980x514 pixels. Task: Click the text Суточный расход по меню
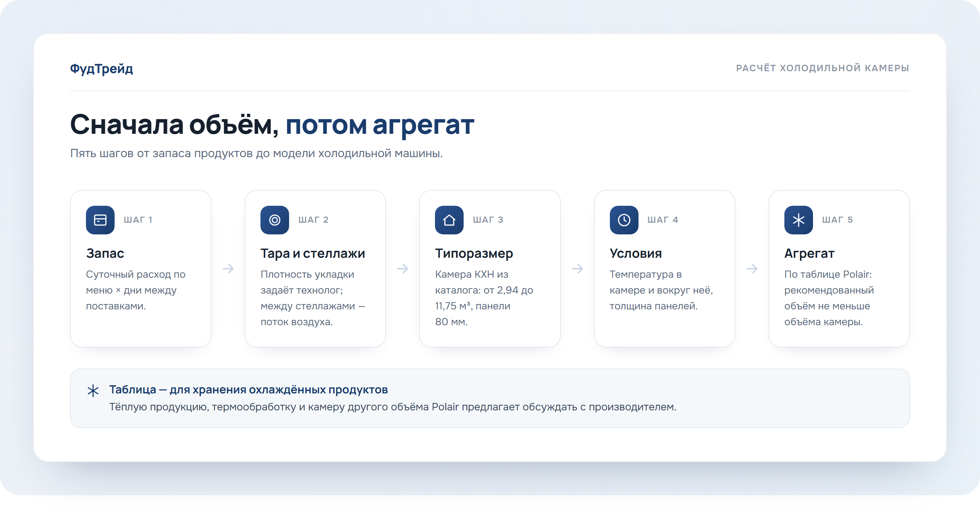(136, 290)
